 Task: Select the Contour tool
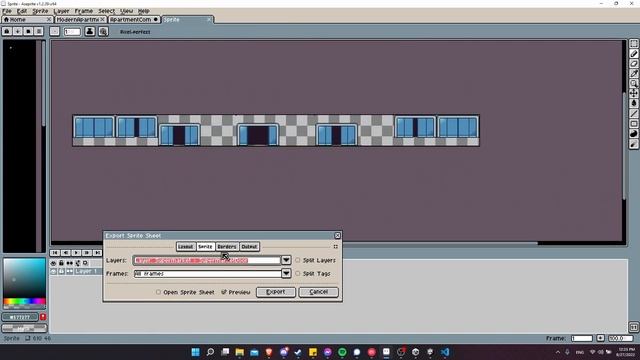tap(633, 134)
